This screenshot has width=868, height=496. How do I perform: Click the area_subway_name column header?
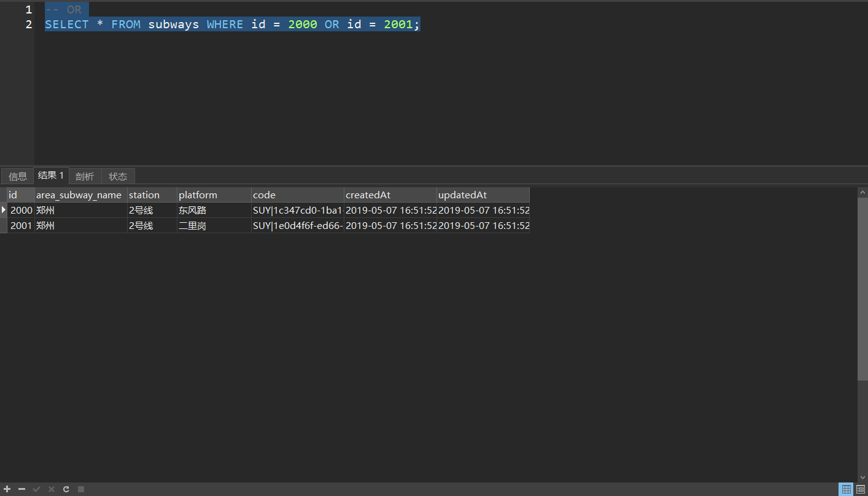81,195
